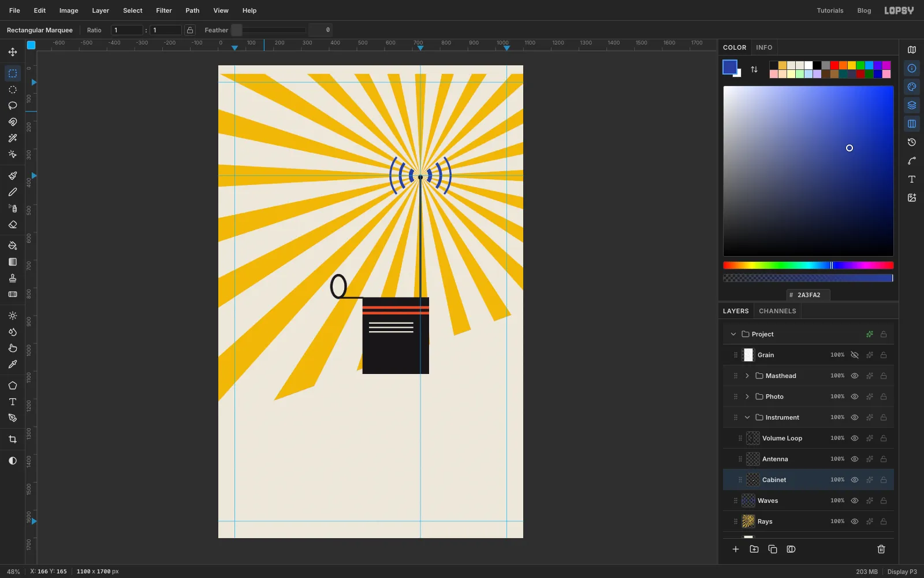Viewport: 924px width, 578px height.
Task: Select the Text tool in left toolbar
Action: click(13, 402)
